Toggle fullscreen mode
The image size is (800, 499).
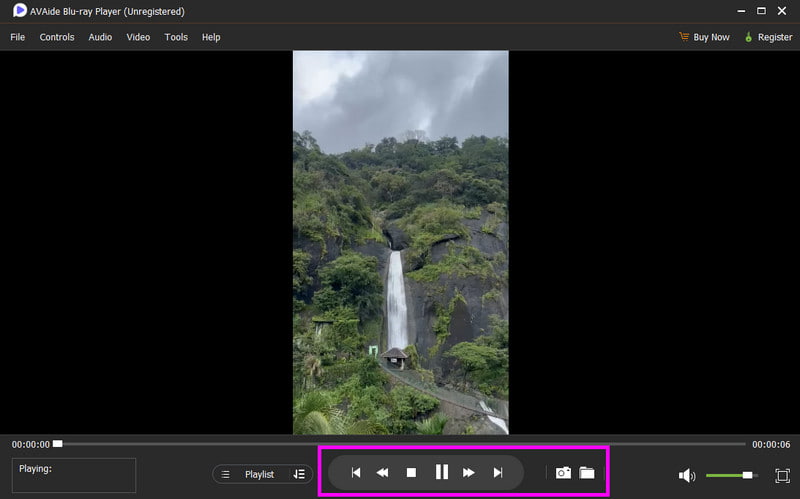(782, 476)
